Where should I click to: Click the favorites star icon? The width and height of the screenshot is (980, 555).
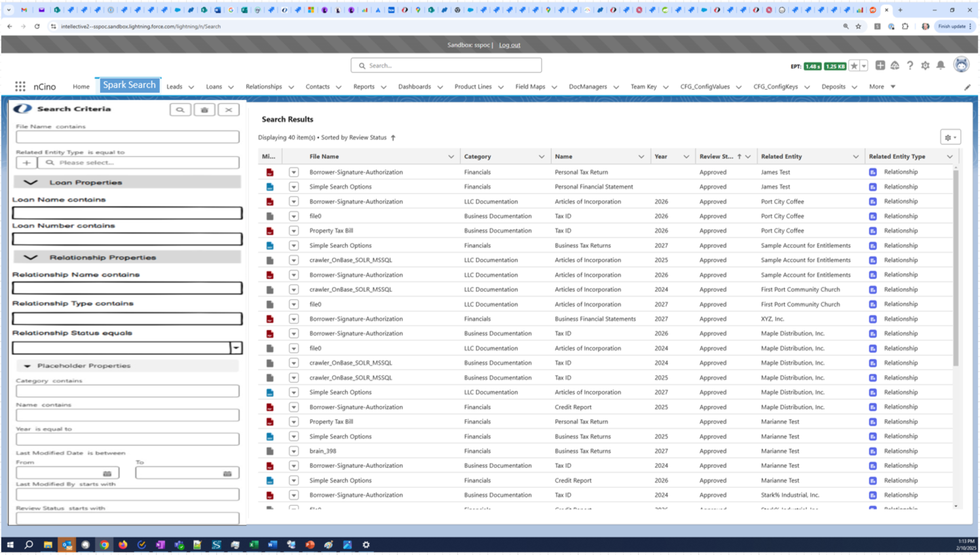(854, 66)
